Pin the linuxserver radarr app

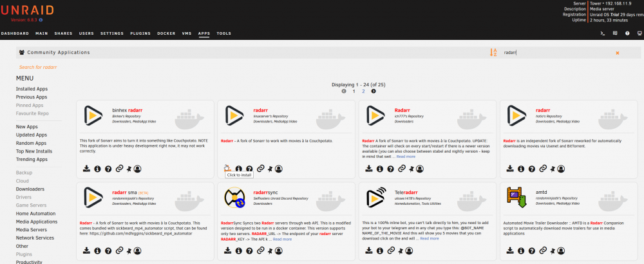(x=270, y=169)
